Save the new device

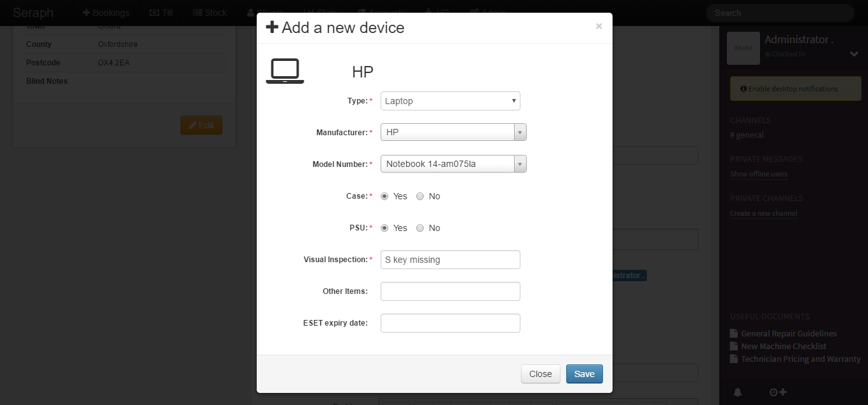[x=584, y=374]
